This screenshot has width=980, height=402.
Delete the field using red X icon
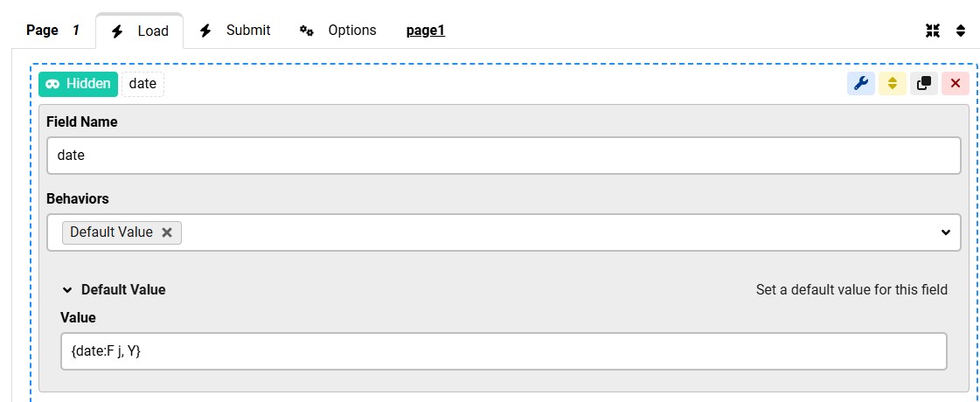955,83
